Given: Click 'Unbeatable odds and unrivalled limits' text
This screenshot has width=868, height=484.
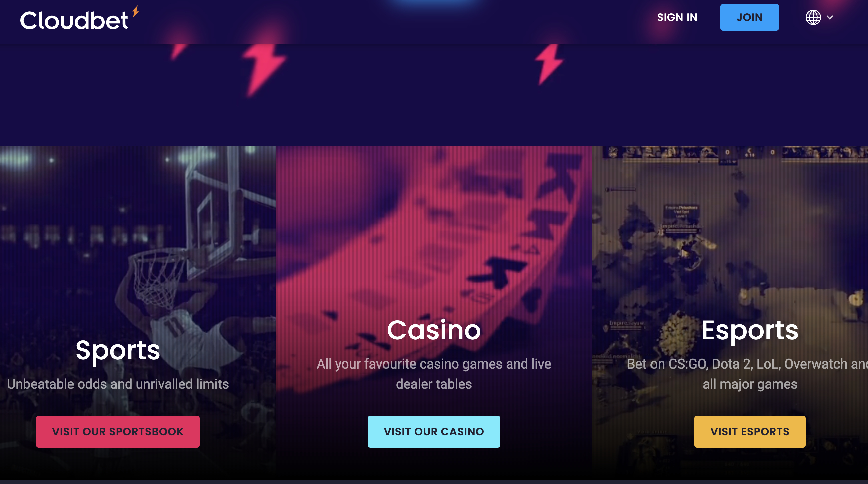Looking at the screenshot, I should 118,384.
